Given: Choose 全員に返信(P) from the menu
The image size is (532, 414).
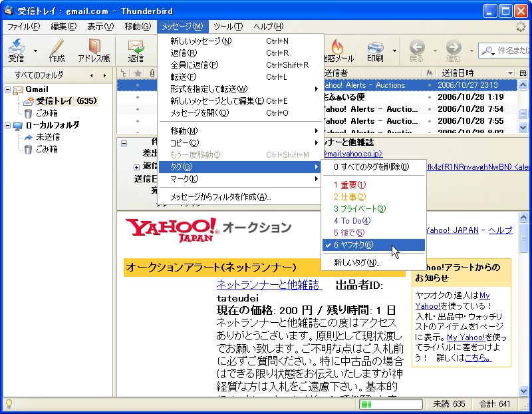Looking at the screenshot, I should (x=240, y=65).
